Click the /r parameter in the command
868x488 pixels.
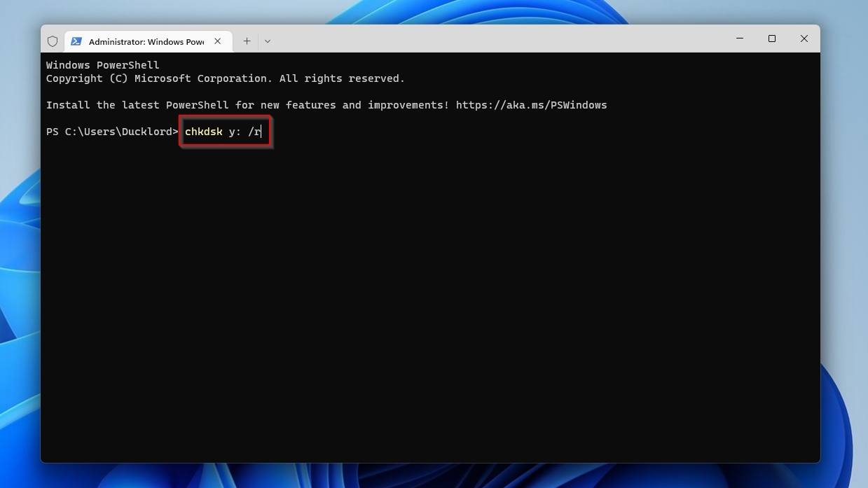point(254,132)
